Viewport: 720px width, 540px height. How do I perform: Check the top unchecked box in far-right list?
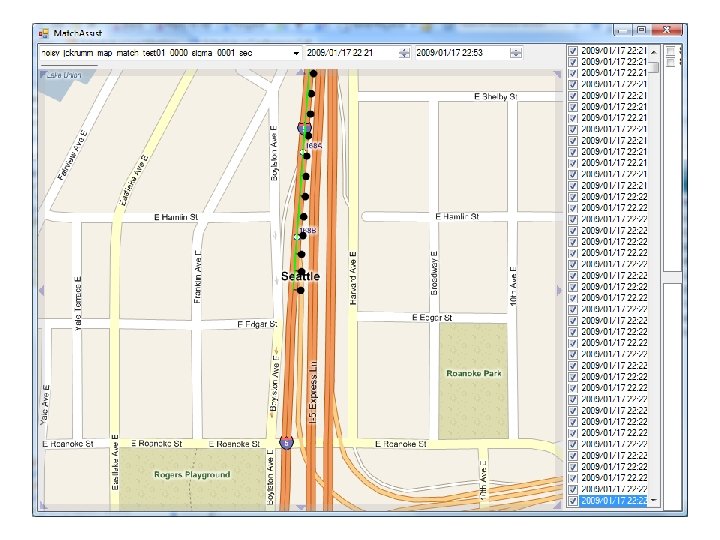tap(671, 51)
